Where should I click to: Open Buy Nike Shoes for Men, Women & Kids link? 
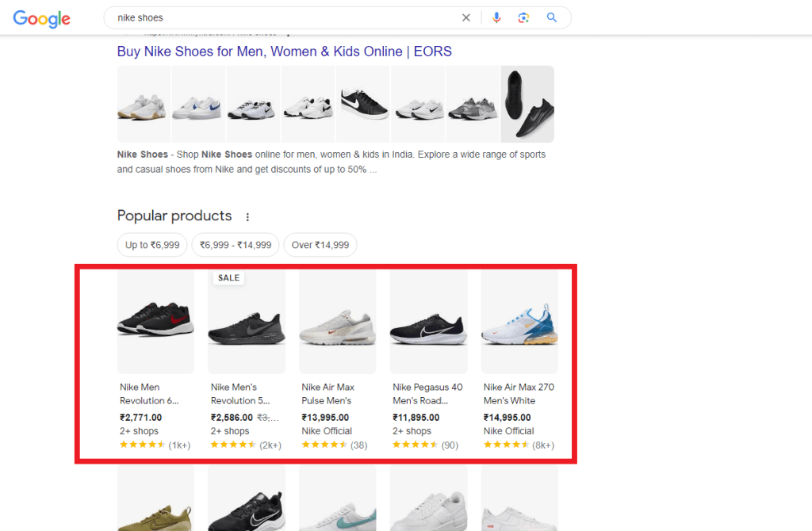coord(285,52)
